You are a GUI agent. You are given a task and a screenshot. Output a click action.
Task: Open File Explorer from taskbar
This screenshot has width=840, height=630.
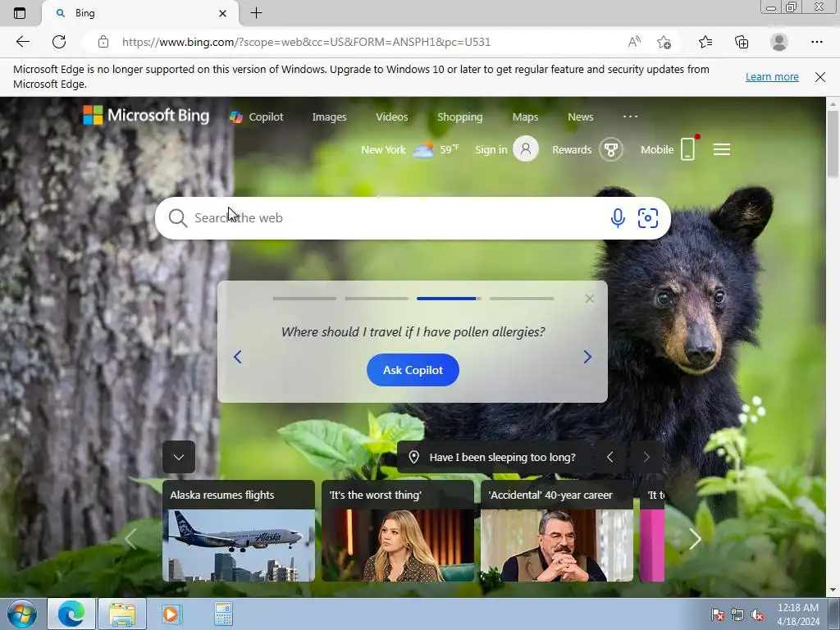(x=122, y=614)
